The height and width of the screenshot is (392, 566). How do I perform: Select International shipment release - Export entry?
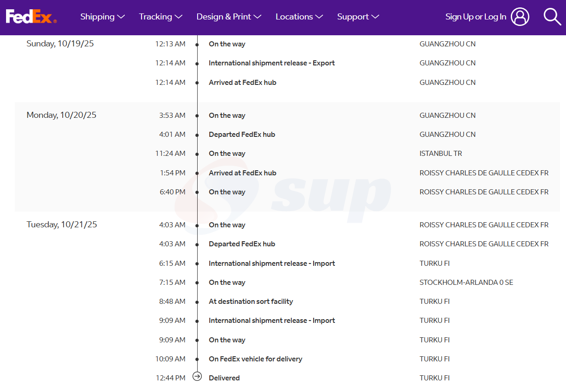pyautogui.click(x=271, y=63)
